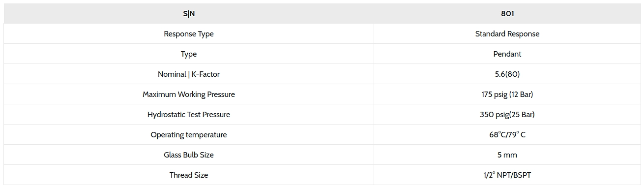Click the Hydrostatic Test Pressure label
The height and width of the screenshot is (189, 644).
coord(189,115)
